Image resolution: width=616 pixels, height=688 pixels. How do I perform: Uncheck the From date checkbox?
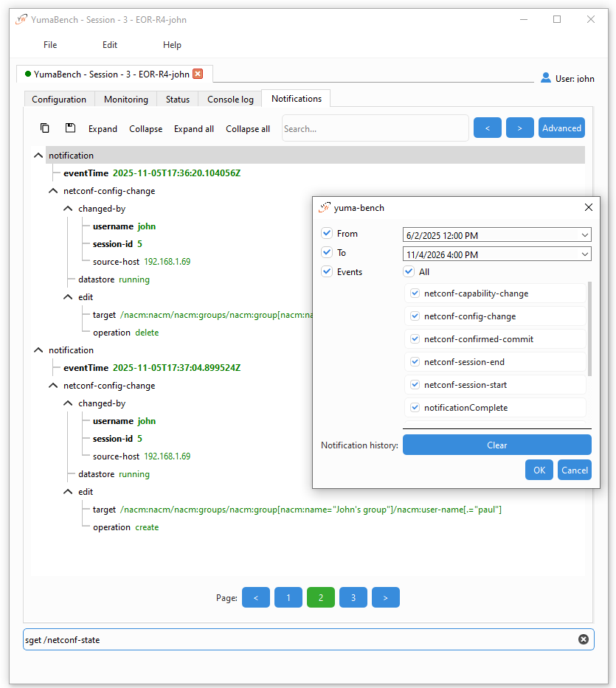327,234
